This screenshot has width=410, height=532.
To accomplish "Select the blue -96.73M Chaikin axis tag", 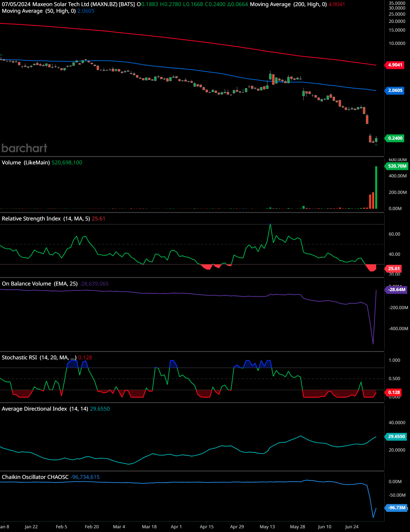I will click(x=396, y=508).
